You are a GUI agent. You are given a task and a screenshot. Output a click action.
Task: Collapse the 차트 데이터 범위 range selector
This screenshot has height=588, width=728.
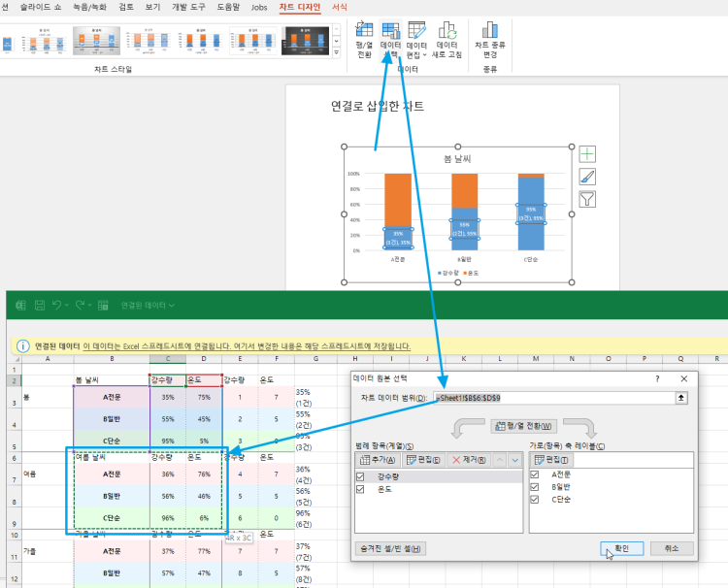[681, 398]
